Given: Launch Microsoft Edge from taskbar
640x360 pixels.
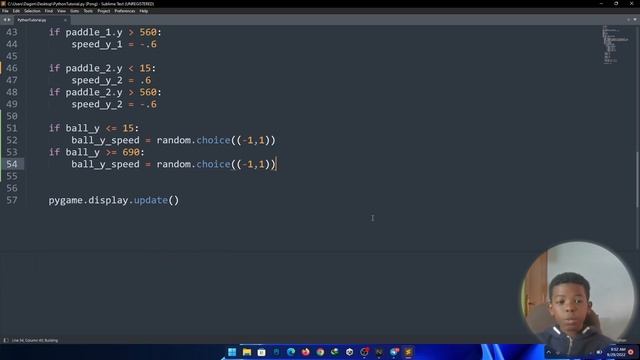Looking at the screenshot, I should pyautogui.click(x=291, y=352).
